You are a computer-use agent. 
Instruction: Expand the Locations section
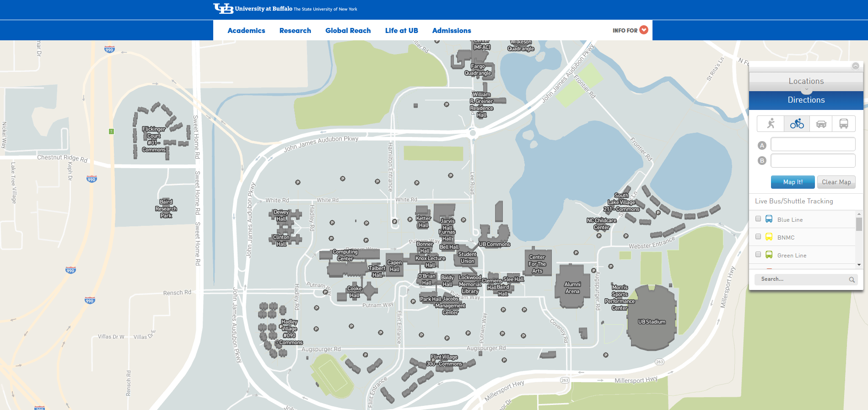point(806,81)
